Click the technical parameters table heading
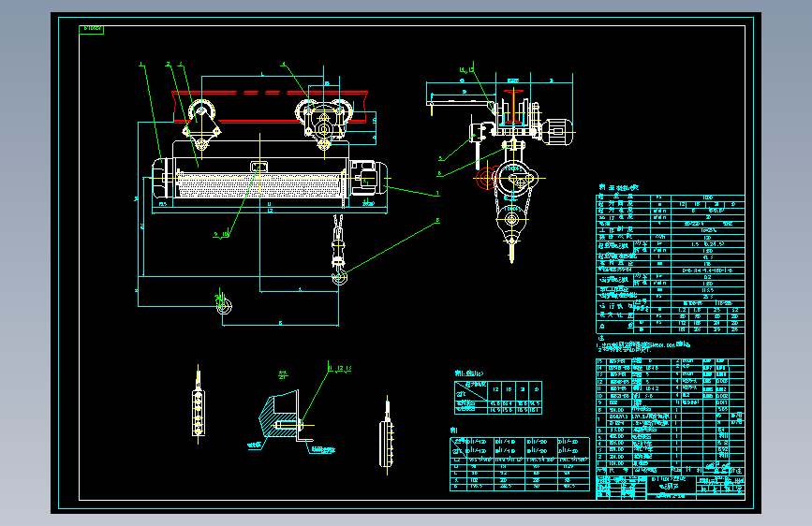The width and height of the screenshot is (812, 526). (x=619, y=187)
